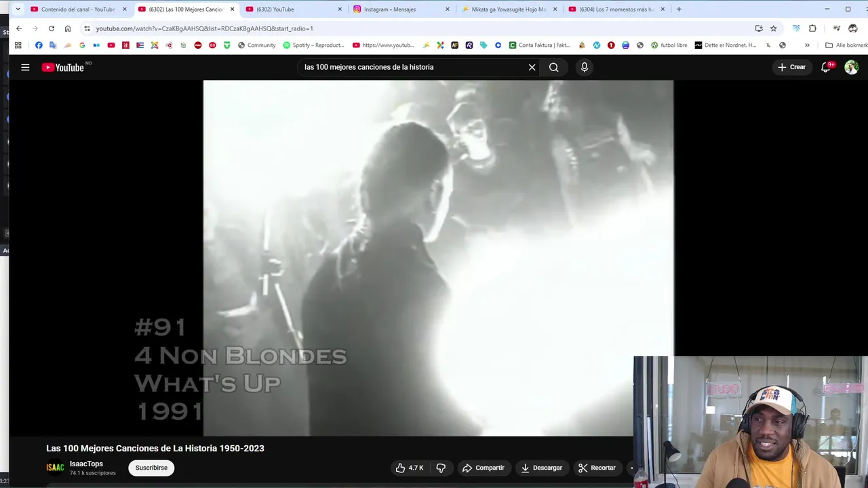Click the IsaacTops channel avatar
The image size is (868, 488).
tap(55, 468)
